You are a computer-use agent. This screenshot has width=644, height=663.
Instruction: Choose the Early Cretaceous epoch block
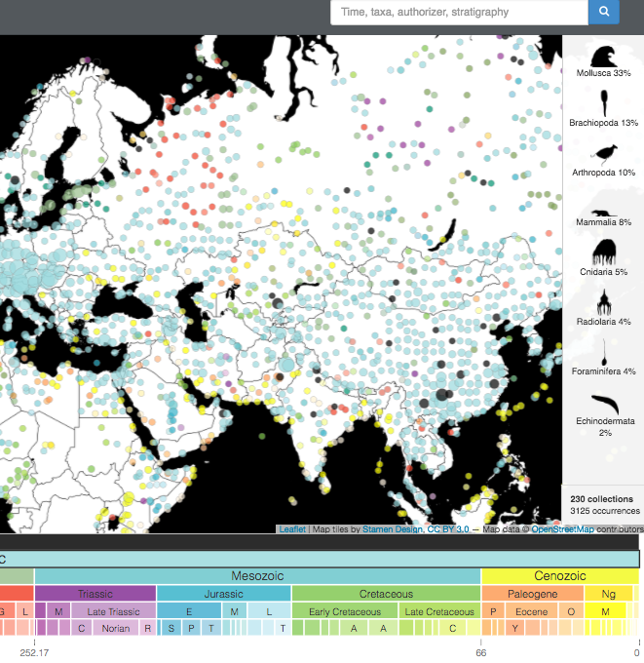tap(344, 611)
